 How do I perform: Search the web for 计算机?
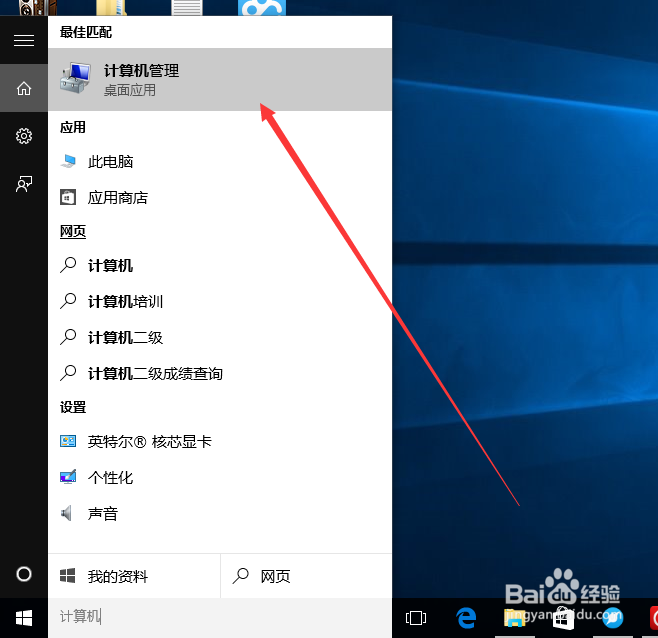(220, 265)
